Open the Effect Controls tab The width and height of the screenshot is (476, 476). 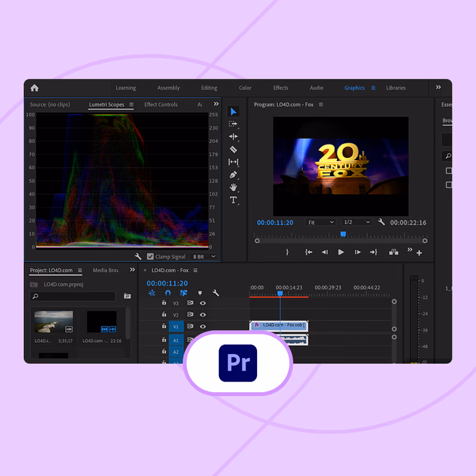(161, 105)
